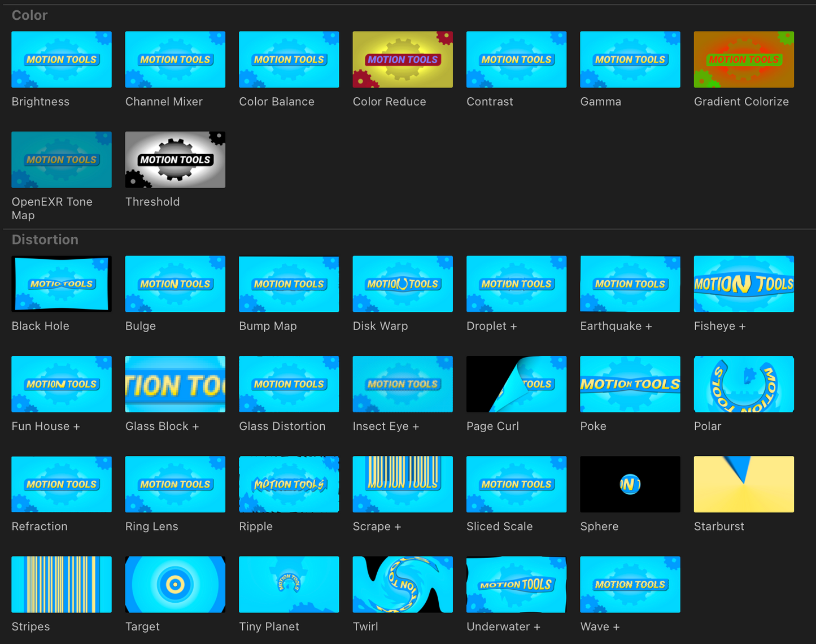
Task: Click the Channel Mixer effect label
Action: [164, 102]
